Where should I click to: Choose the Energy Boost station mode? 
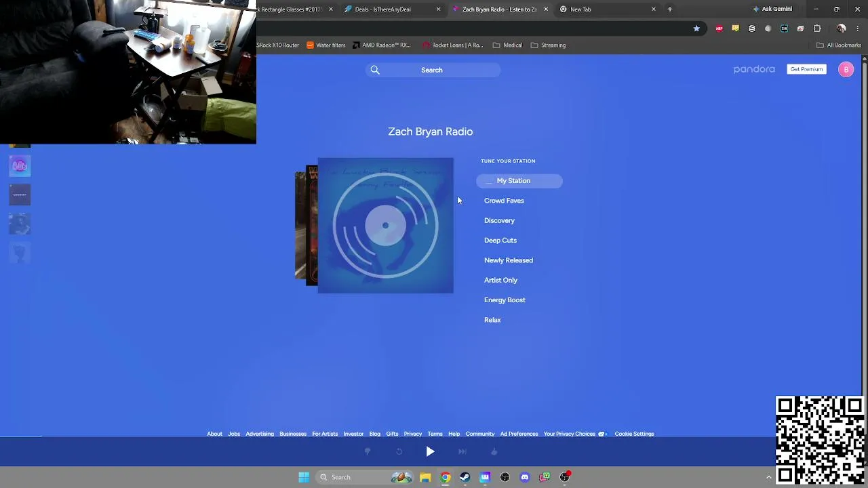pyautogui.click(x=505, y=300)
